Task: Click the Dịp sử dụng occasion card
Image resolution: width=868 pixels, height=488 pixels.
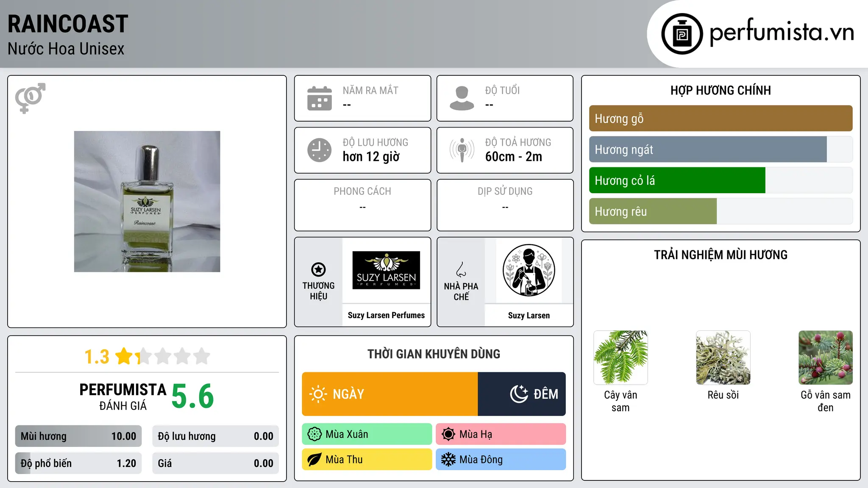Action: point(505,205)
